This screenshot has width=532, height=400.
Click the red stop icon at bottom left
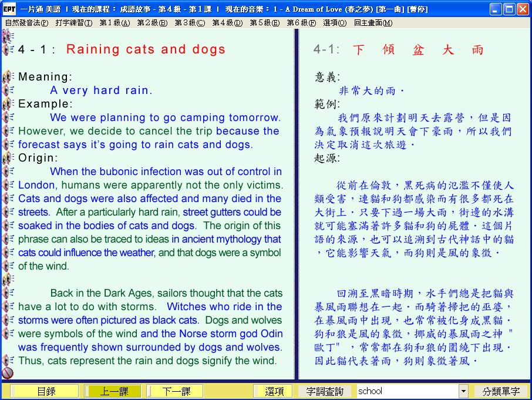coord(8,373)
